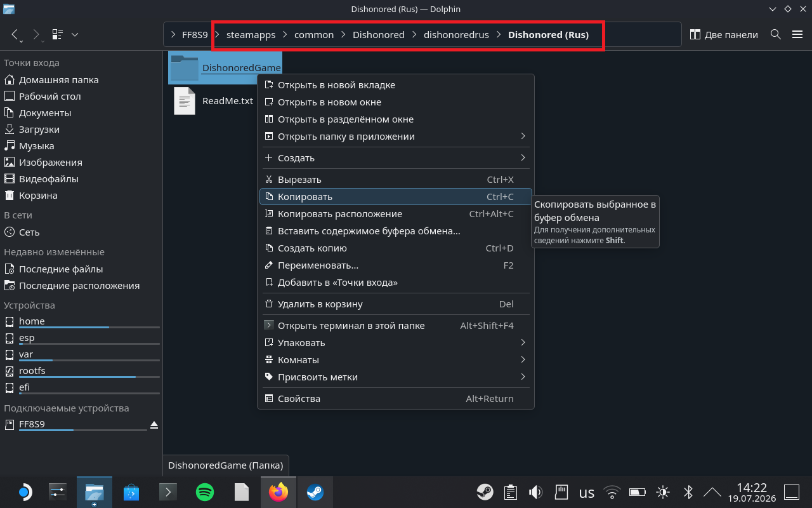Open Изображения in the sidebar

81,163
